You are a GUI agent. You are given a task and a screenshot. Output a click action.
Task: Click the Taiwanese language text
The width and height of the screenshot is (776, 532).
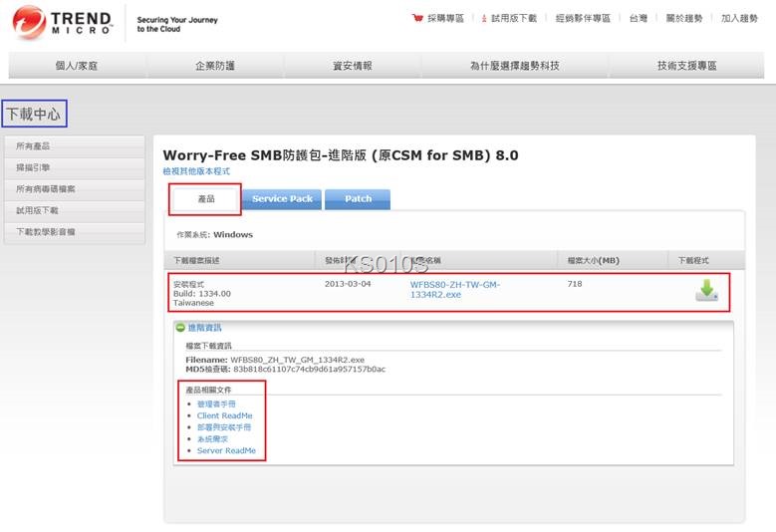point(193,303)
